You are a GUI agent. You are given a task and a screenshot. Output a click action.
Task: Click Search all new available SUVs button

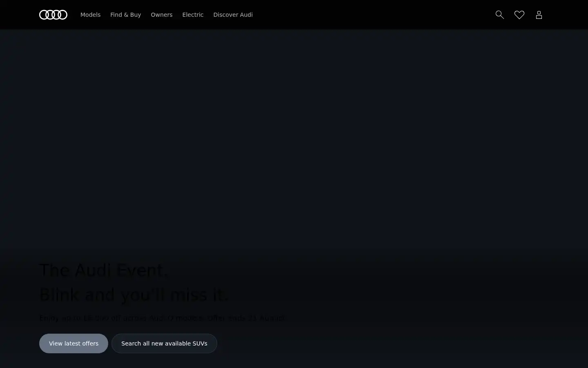click(x=164, y=343)
